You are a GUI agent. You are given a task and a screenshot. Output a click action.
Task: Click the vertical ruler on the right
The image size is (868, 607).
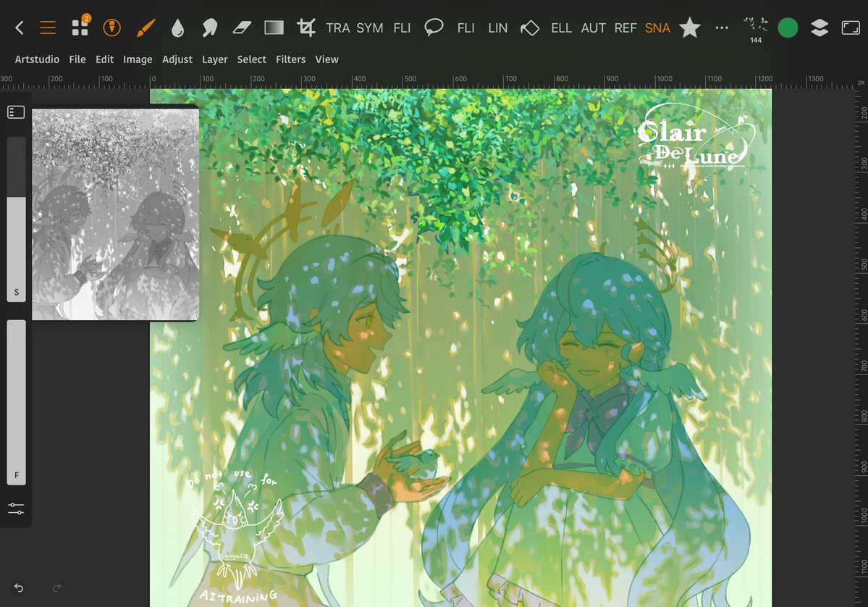click(x=861, y=348)
